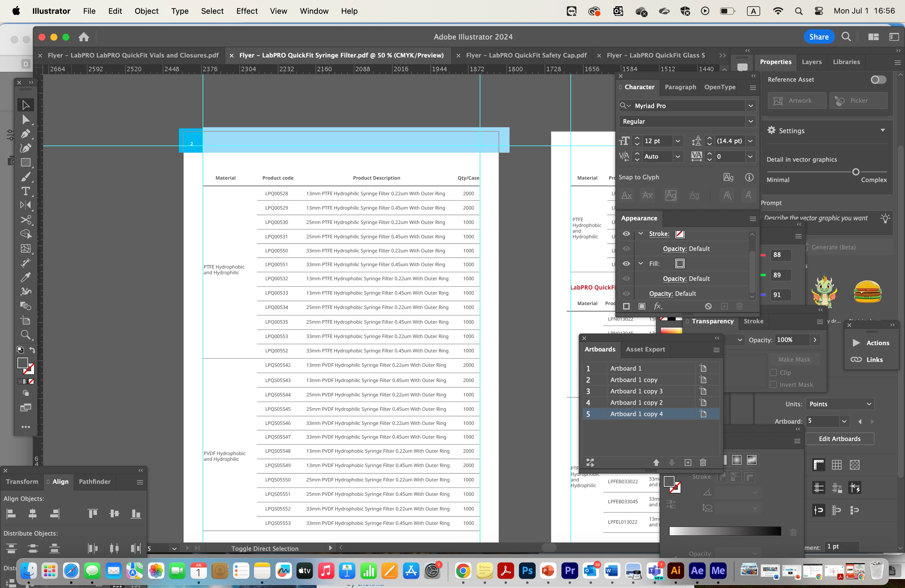Open the Effect menu
Image resolution: width=905 pixels, height=588 pixels.
(x=247, y=11)
